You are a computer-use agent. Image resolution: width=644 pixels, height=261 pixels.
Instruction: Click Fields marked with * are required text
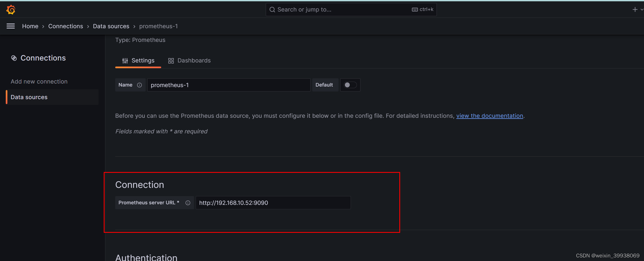coord(161,131)
